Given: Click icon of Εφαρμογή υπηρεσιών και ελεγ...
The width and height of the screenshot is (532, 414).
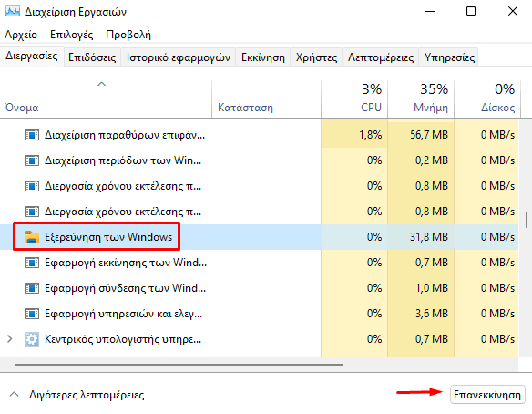Looking at the screenshot, I should 32,314.
